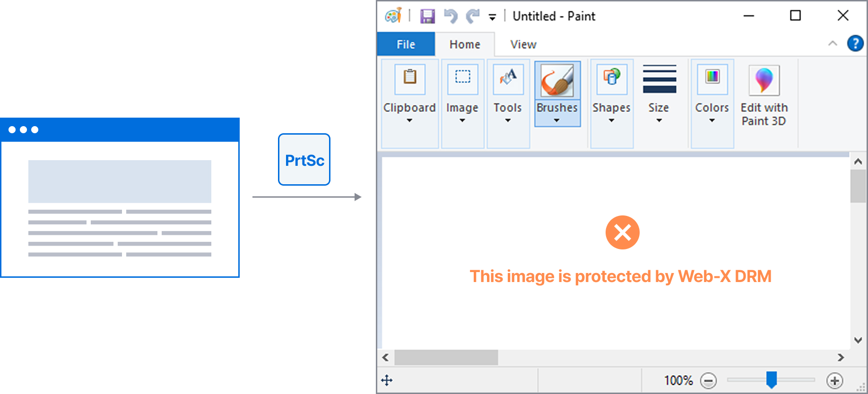This screenshot has width=868, height=394.
Task: Click the Size line thickness icon
Action: pyautogui.click(x=659, y=78)
